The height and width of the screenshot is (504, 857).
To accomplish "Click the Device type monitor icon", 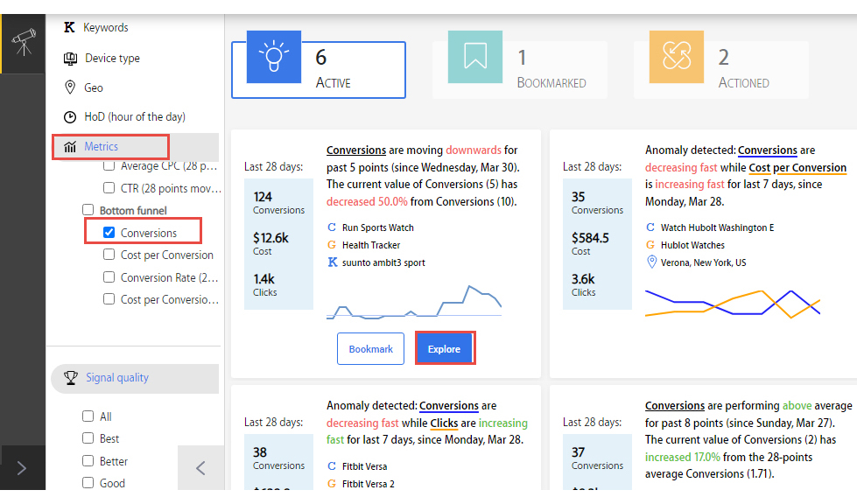I will 70,59.
